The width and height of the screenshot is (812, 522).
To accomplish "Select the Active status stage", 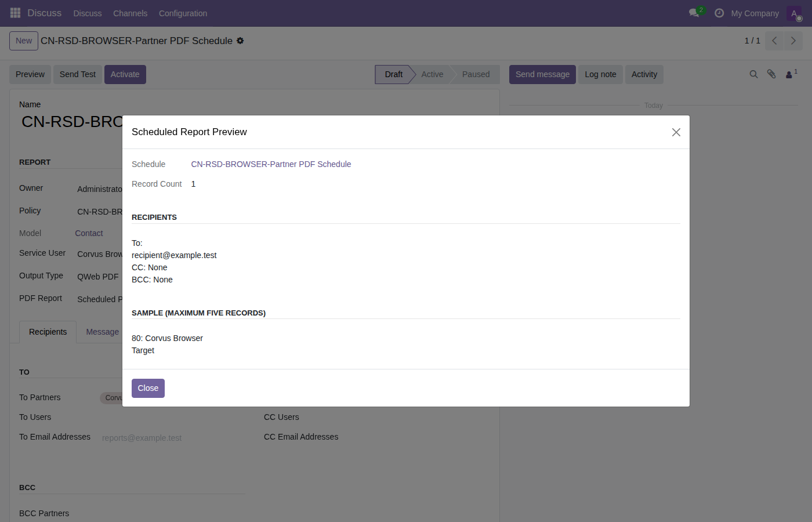I will coord(432,74).
